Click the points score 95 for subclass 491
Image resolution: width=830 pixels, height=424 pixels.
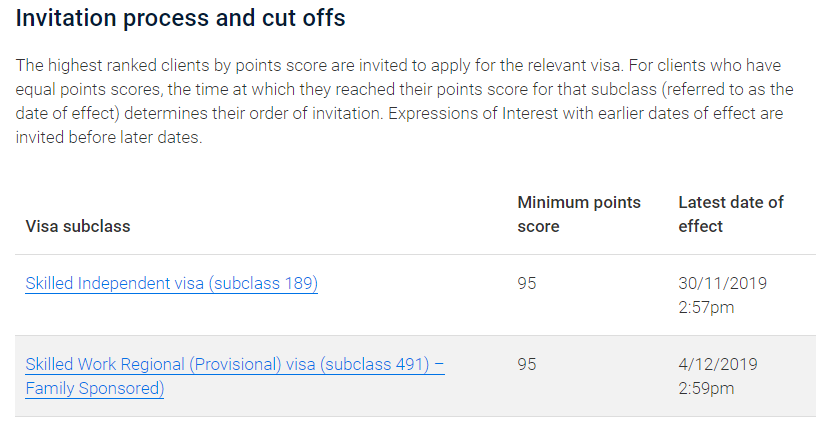527,365
